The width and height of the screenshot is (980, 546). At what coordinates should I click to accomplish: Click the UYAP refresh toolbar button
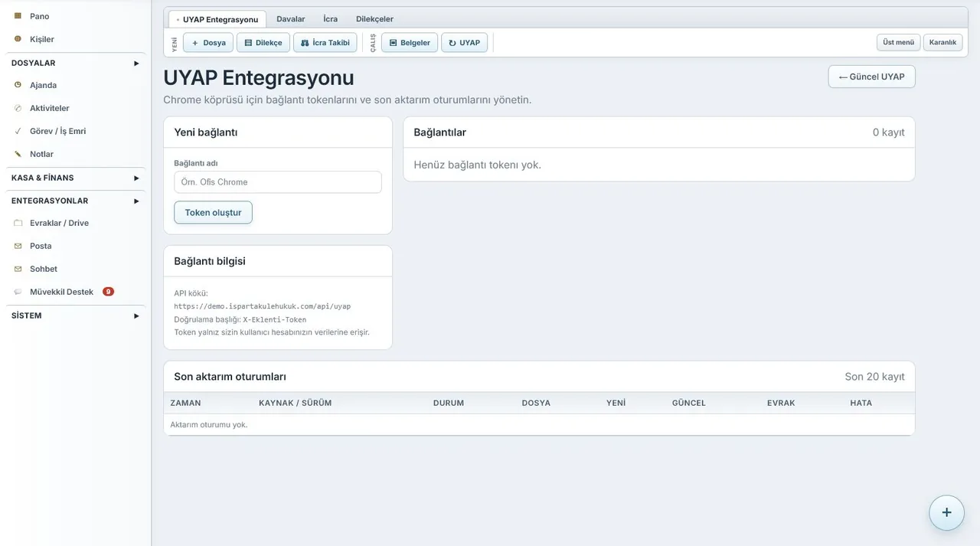464,43
